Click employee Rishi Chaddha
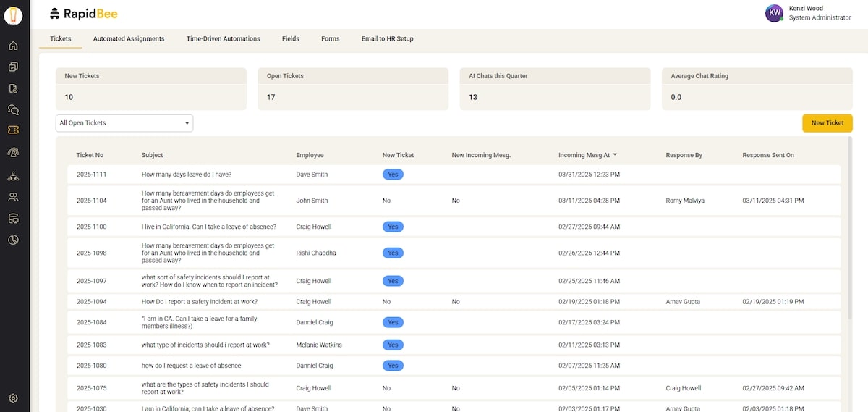The image size is (868, 412). pos(316,253)
